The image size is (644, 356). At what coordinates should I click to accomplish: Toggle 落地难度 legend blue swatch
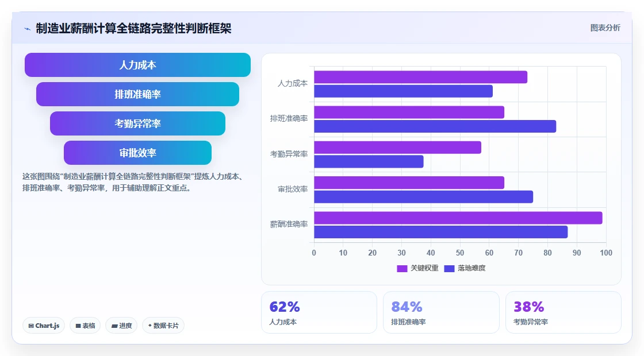(449, 268)
